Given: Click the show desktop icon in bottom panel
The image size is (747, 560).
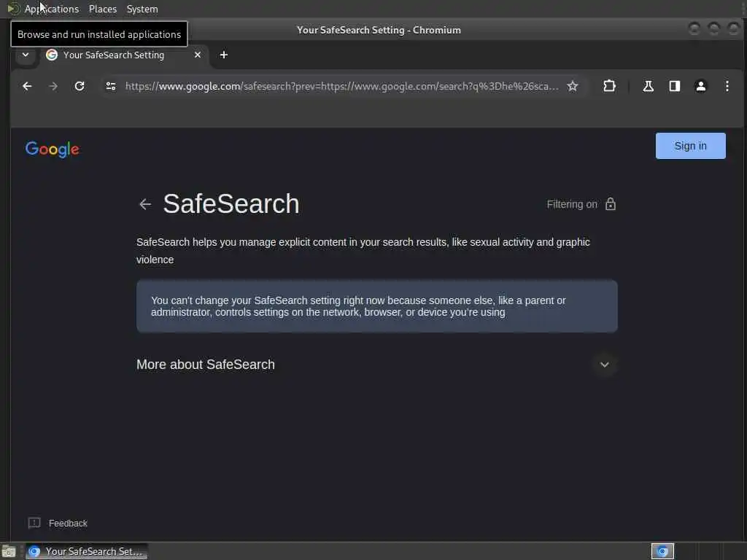Looking at the screenshot, I should (9, 551).
